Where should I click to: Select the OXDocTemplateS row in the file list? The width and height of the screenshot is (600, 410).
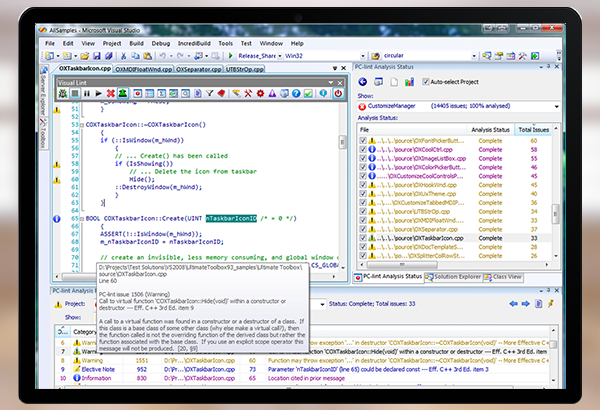(454, 247)
